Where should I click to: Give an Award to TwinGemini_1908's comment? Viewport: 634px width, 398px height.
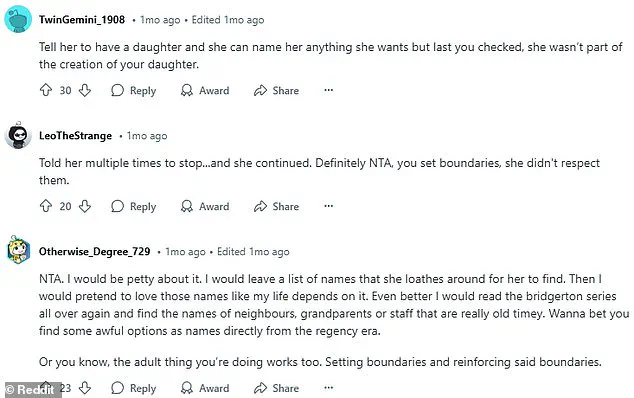click(205, 90)
